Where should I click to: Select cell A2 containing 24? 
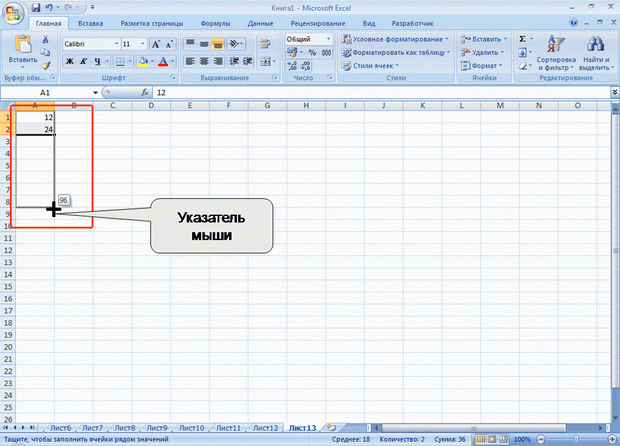tap(35, 129)
